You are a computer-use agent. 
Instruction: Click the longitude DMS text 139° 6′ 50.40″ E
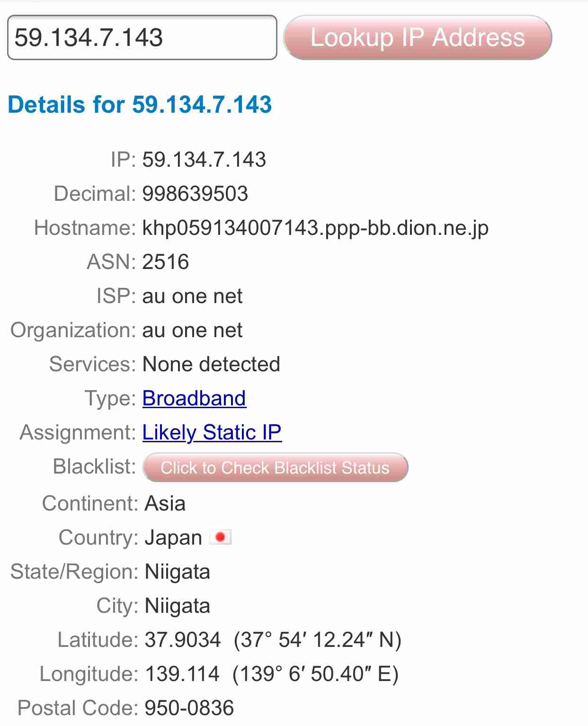pyautogui.click(x=315, y=674)
